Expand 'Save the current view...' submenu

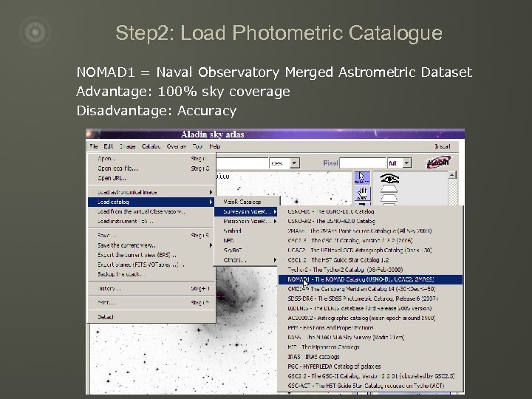pyautogui.click(x=151, y=245)
